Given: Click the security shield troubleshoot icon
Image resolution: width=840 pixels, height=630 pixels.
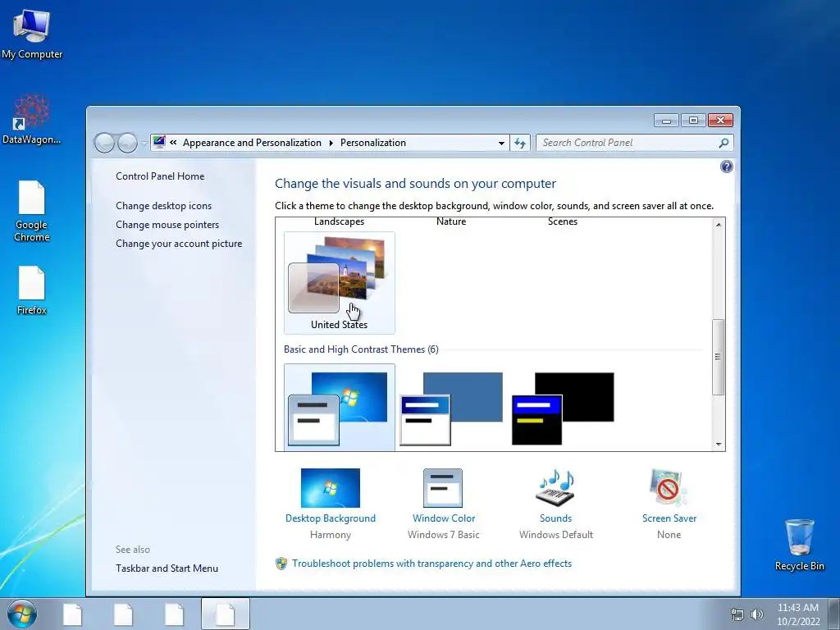Looking at the screenshot, I should [x=281, y=564].
